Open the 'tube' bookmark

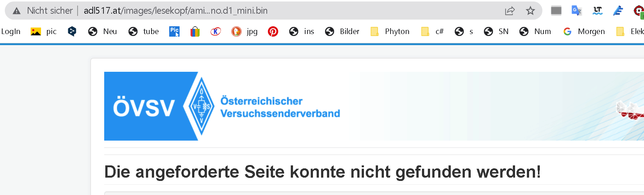(144, 31)
